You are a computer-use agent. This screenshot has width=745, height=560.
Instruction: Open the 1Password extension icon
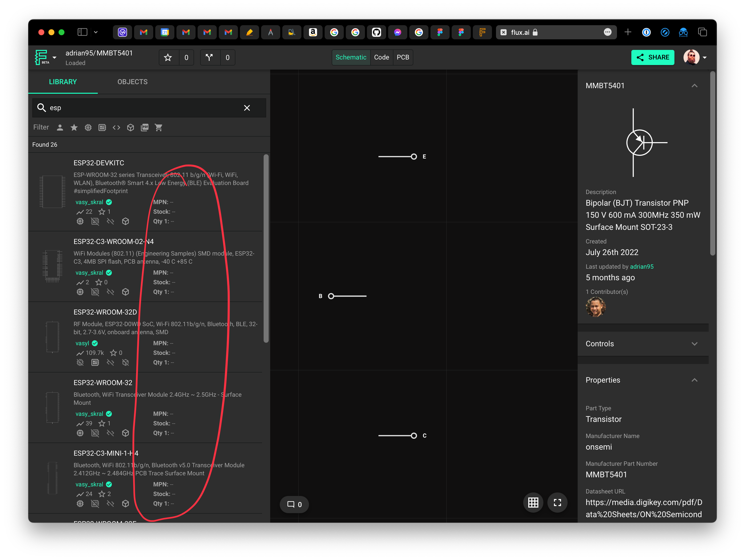coord(646,32)
